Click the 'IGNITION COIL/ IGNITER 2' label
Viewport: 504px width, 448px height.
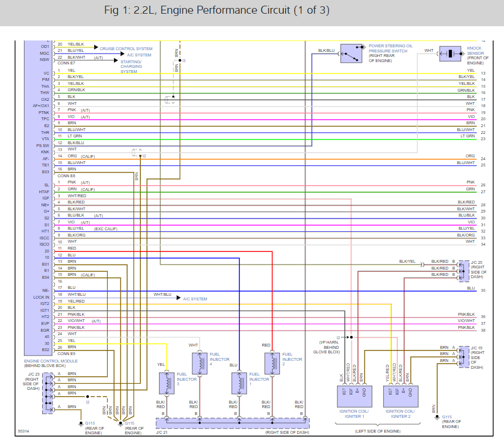pyautogui.click(x=400, y=414)
